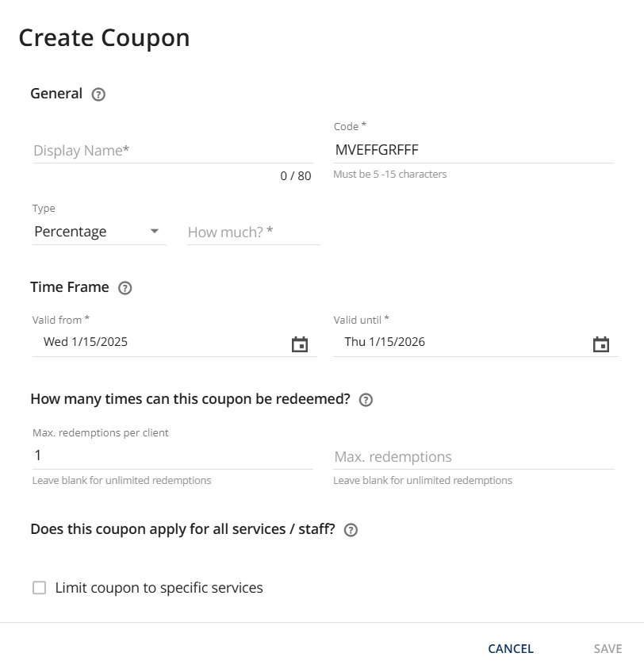Open the Valid until calendar picker

[x=601, y=344]
